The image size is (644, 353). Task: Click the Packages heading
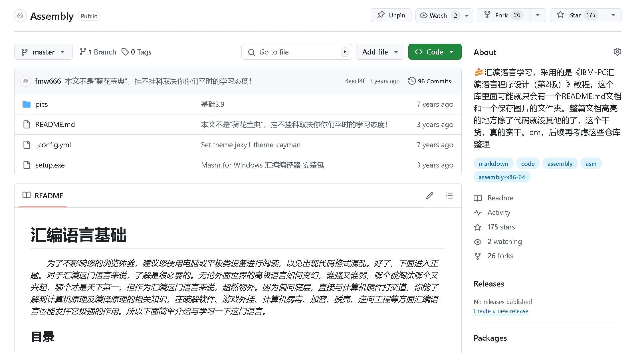click(x=490, y=338)
